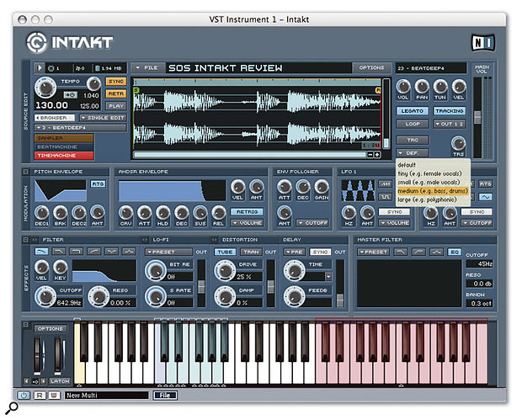The image size is (522, 420).
Task: Click the waveform zoom-in plus icon
Action: 377,154
